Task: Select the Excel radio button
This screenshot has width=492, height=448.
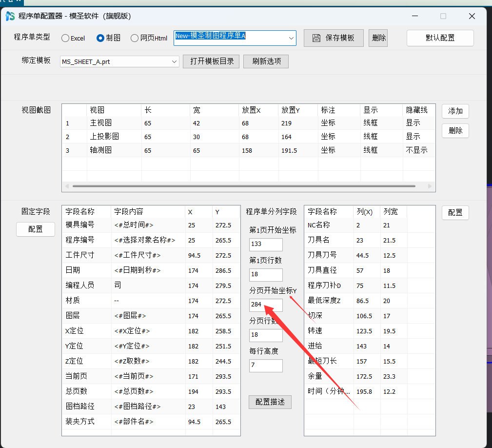Action: (65, 38)
